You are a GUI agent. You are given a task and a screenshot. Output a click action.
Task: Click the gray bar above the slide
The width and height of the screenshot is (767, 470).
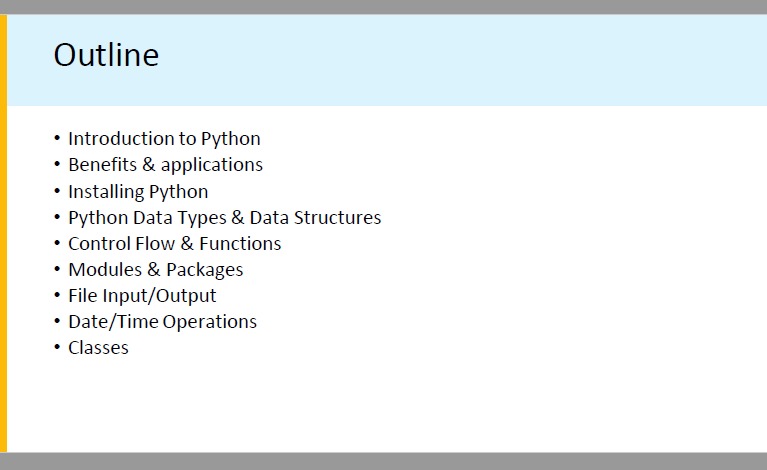383,6
